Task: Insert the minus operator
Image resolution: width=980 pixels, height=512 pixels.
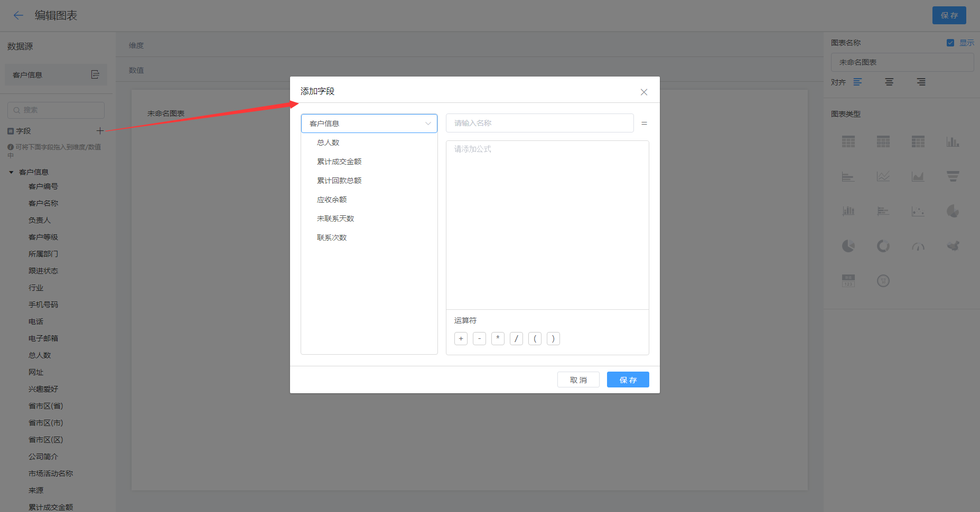Action: click(x=479, y=338)
